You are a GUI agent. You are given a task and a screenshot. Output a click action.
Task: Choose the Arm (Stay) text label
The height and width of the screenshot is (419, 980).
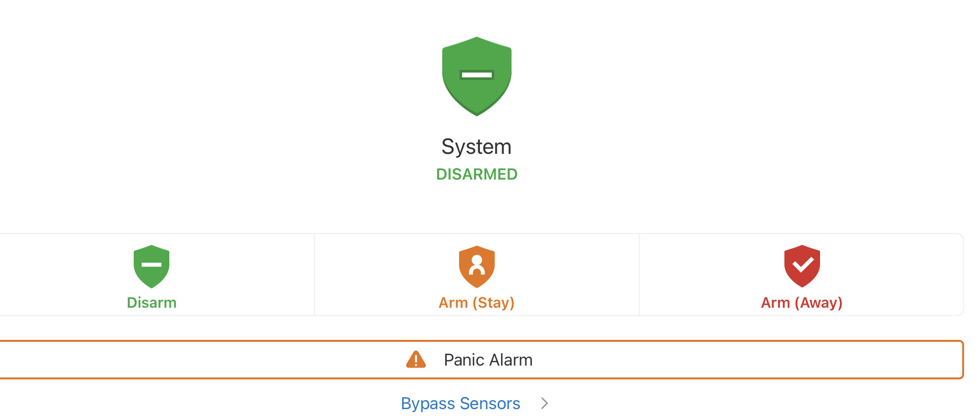point(476,302)
